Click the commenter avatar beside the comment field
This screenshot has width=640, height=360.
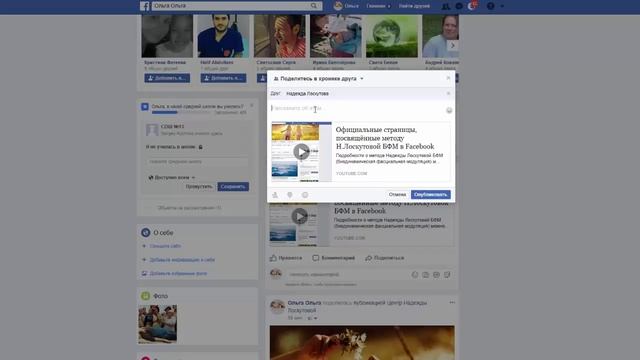point(276,273)
